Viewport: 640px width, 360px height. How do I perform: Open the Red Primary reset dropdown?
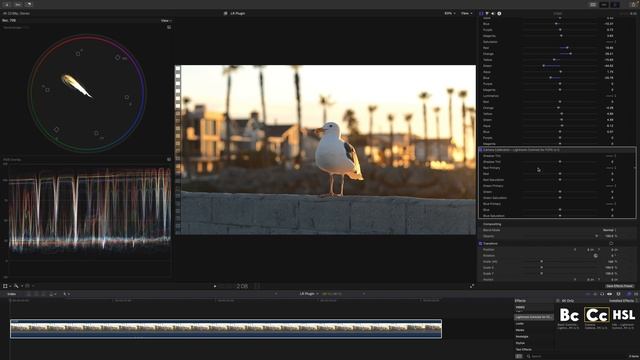[x=611, y=168]
